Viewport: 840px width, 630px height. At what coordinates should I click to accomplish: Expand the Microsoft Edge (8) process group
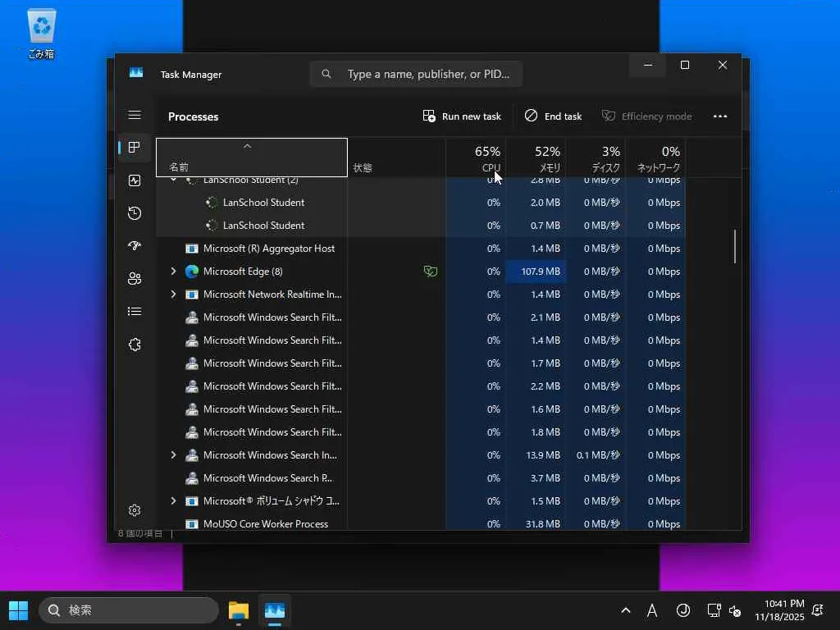(x=173, y=272)
